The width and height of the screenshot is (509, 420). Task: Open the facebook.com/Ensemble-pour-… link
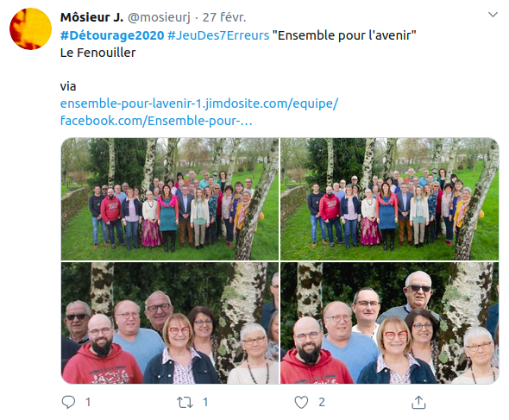tap(156, 121)
